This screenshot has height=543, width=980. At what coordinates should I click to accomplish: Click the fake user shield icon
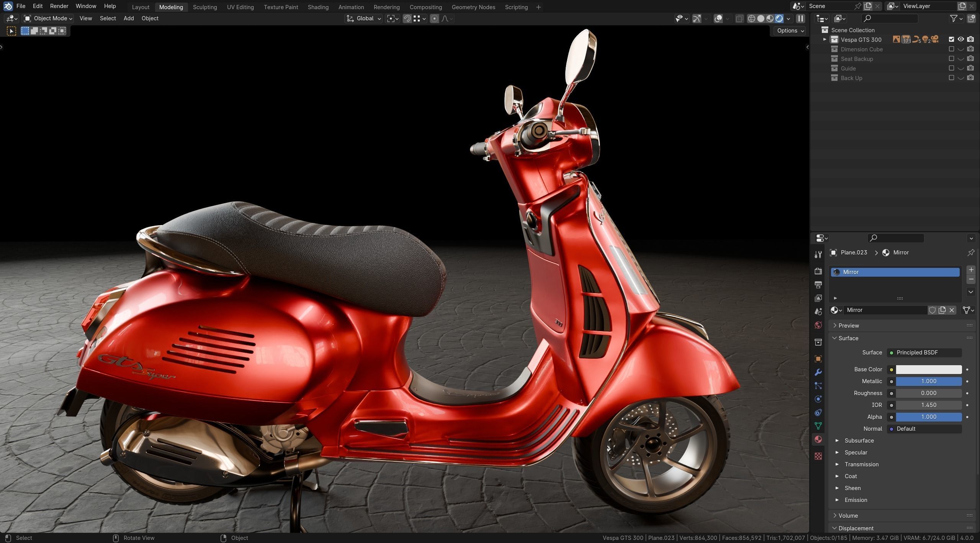click(932, 310)
